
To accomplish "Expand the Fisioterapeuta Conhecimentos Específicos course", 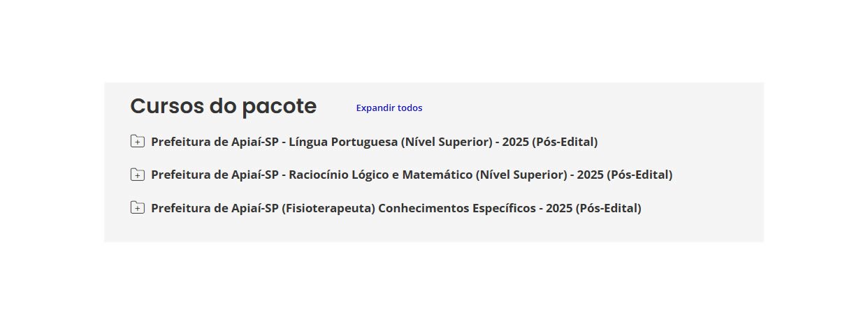I will (396, 208).
